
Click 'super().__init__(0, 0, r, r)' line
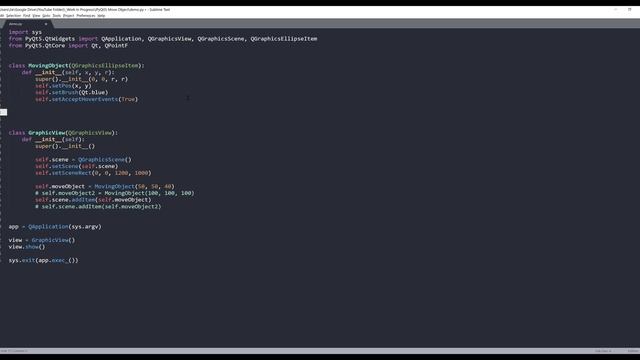[81, 79]
